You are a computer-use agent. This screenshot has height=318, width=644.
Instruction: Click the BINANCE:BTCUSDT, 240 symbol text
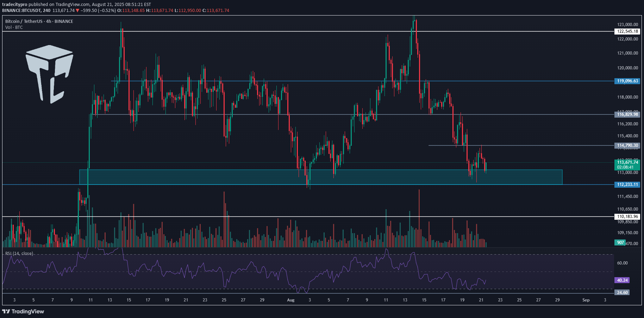(x=26, y=10)
